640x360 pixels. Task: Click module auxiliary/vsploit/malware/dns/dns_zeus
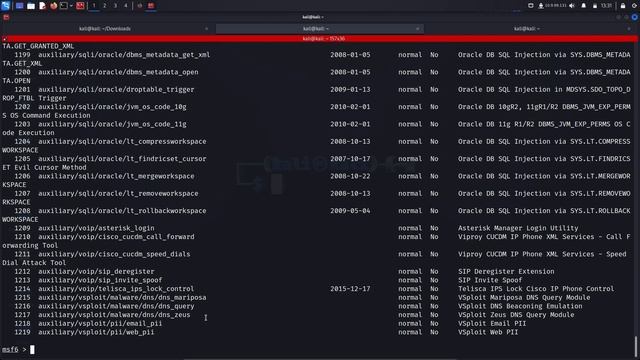point(114,315)
